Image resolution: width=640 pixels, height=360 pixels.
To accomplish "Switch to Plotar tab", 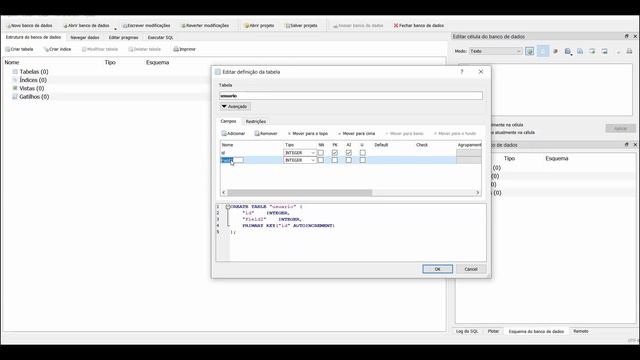I will click(x=493, y=331).
